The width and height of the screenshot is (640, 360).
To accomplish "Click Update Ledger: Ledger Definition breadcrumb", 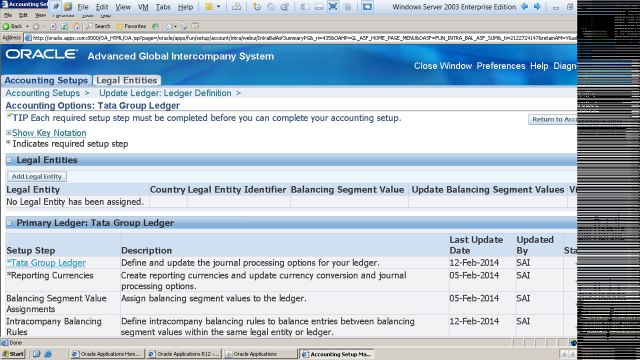I will [x=165, y=93].
